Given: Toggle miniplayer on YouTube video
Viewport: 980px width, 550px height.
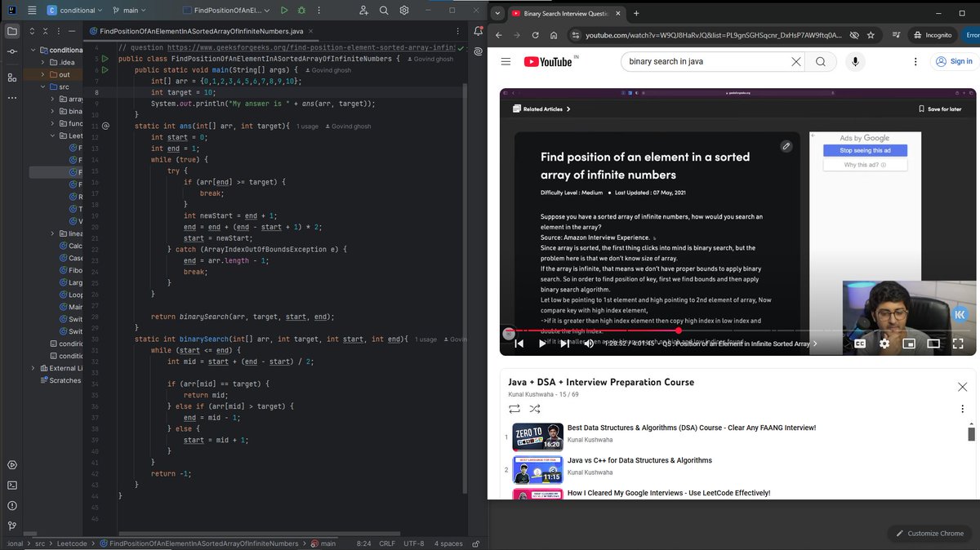Looking at the screenshot, I should [908, 344].
